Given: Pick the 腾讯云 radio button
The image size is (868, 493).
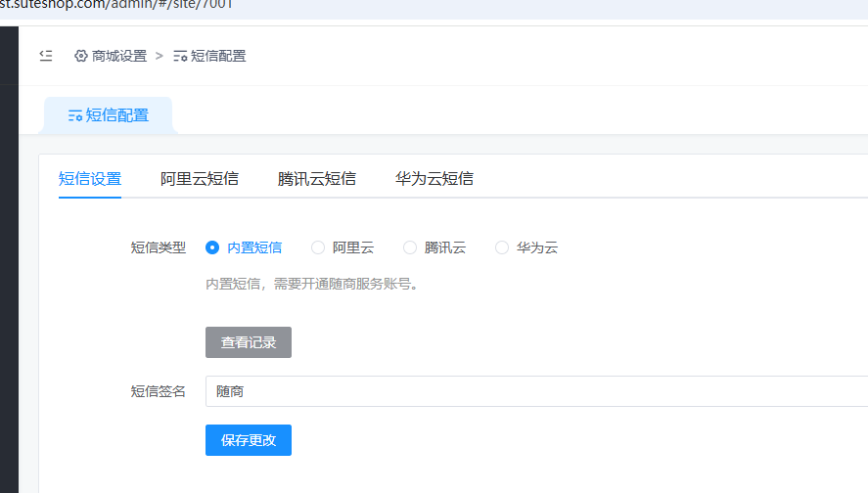Looking at the screenshot, I should [410, 247].
